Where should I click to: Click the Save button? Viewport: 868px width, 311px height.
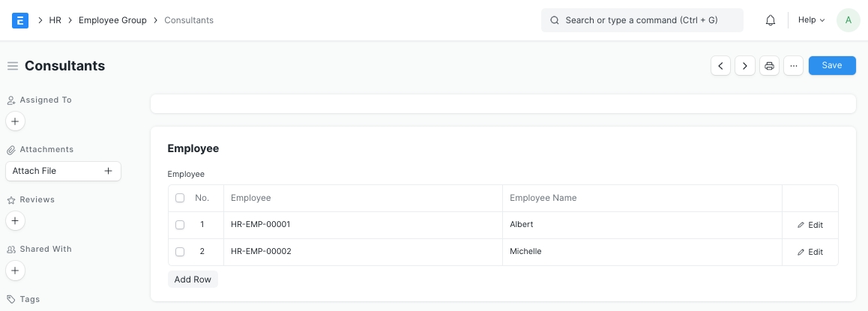pos(832,65)
